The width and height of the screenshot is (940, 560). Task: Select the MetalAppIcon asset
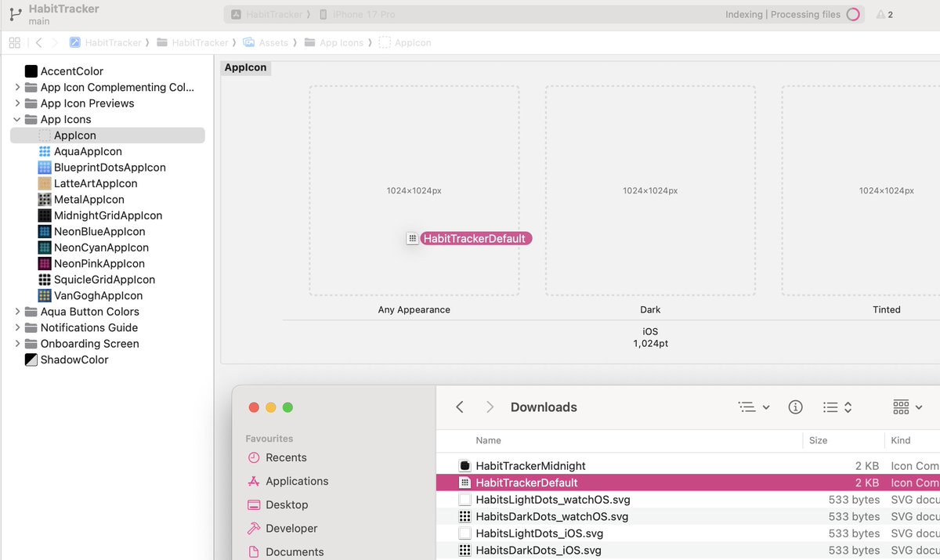[81, 200]
